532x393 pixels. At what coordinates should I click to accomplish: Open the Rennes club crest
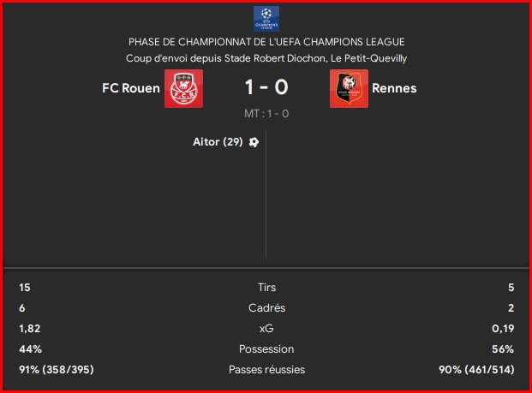349,88
